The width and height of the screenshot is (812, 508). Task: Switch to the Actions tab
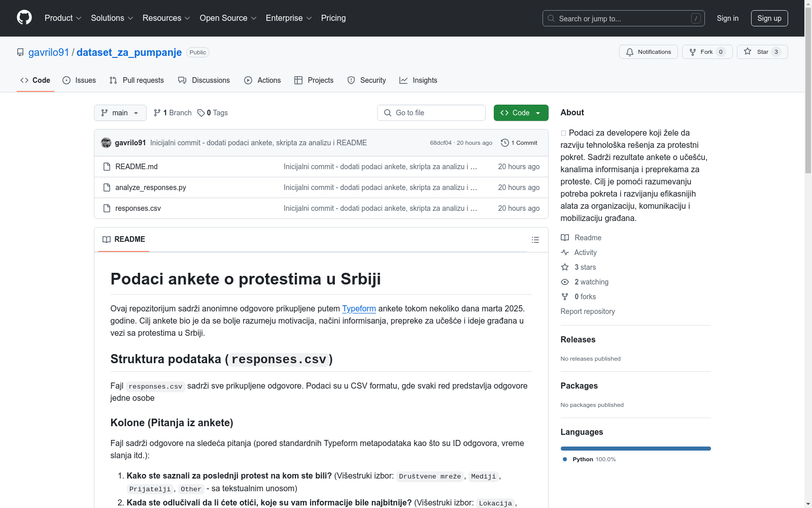[262, 80]
